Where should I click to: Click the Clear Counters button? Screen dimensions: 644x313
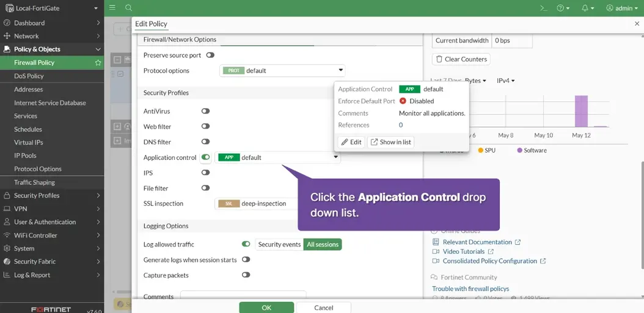tap(461, 59)
